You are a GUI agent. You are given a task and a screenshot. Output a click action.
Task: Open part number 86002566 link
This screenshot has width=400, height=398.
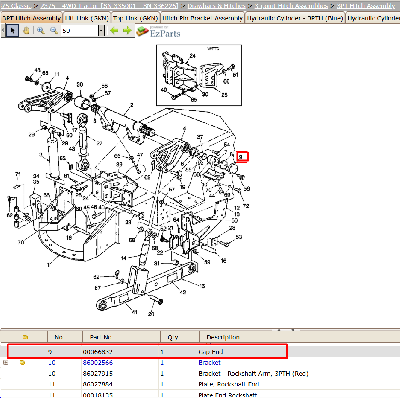98,362
